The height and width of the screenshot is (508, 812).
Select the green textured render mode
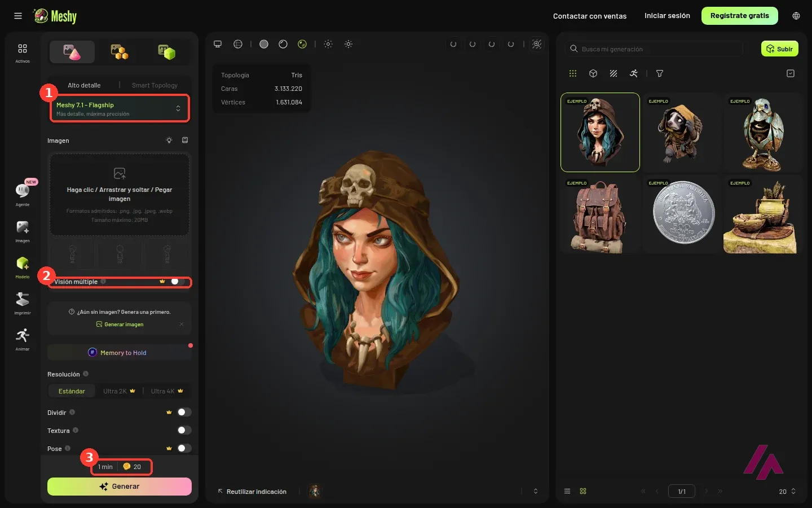[302, 44]
